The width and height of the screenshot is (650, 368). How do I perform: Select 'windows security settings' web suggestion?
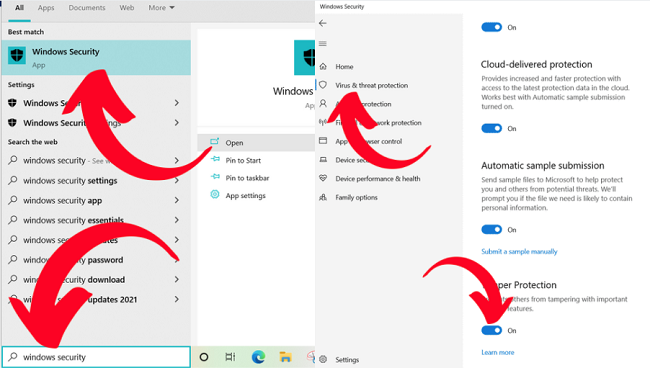70,181
